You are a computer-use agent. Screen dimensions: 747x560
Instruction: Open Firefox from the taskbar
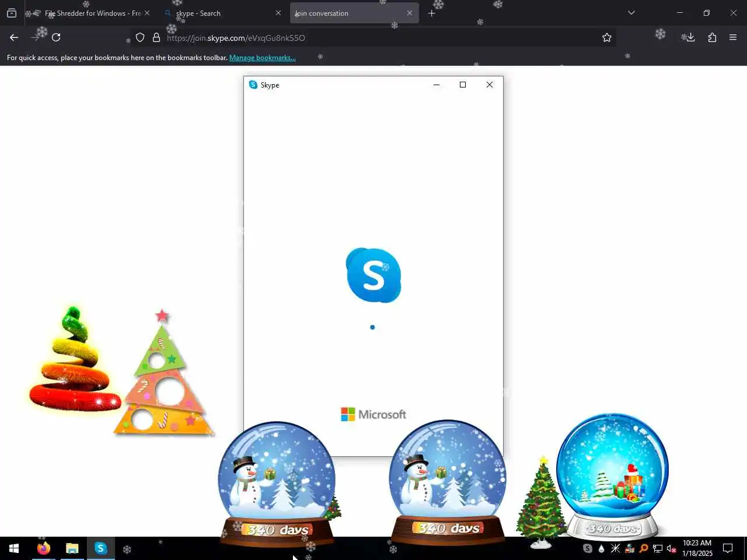(x=44, y=548)
